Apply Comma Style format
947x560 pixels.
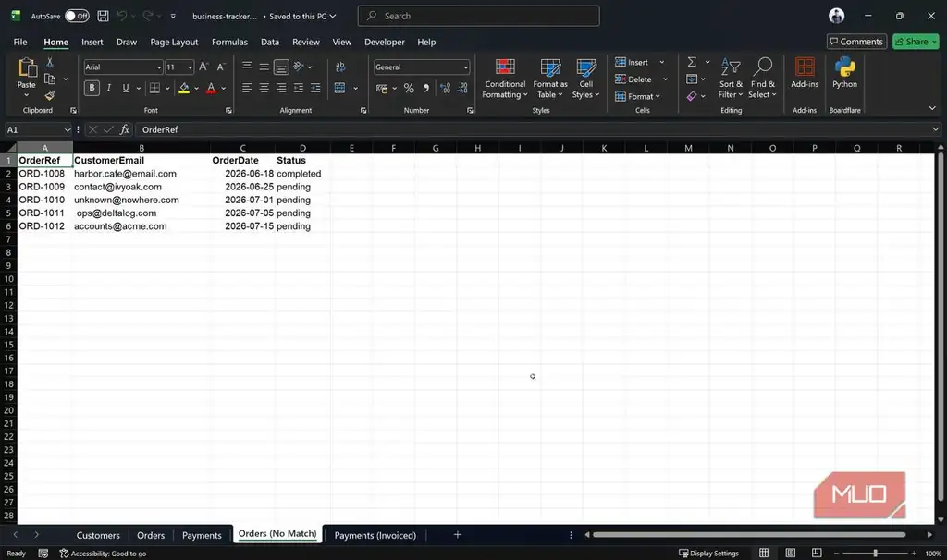426,89
